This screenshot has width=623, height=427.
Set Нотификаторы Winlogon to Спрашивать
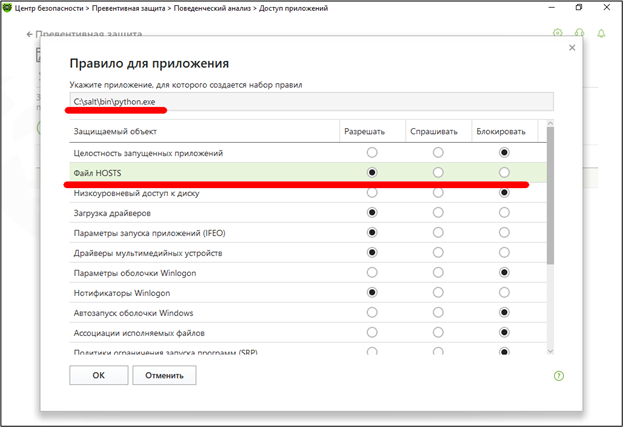[438, 292]
